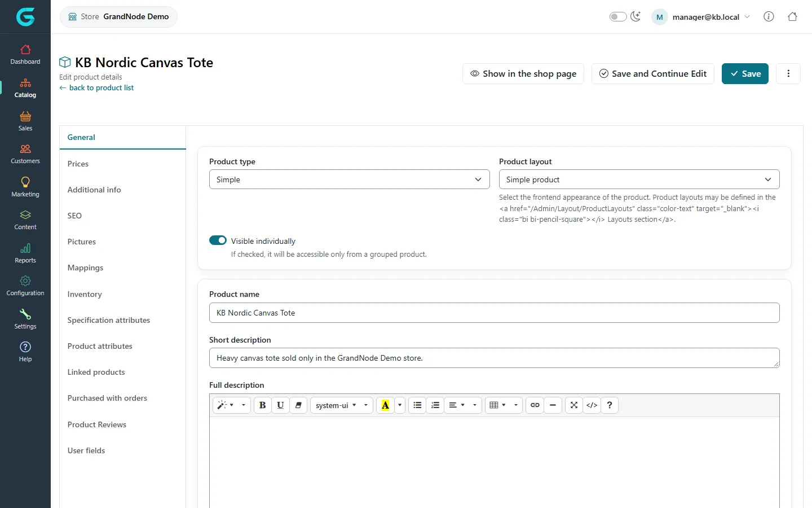
Task: Open the editor help question mark
Action: coord(610,405)
